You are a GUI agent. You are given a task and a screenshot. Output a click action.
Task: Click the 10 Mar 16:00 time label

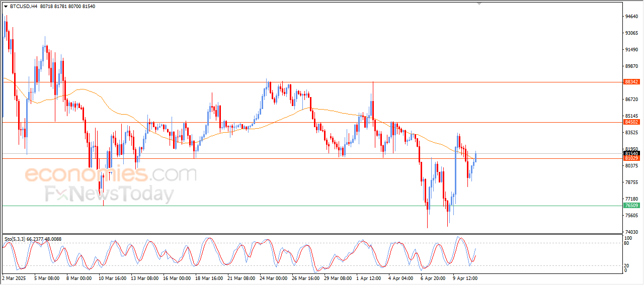112,278
